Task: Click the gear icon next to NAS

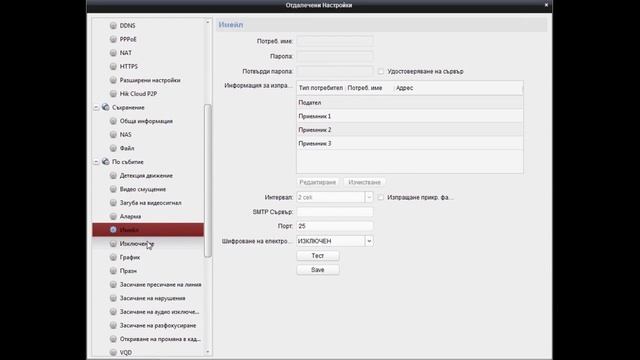Action: click(113, 134)
